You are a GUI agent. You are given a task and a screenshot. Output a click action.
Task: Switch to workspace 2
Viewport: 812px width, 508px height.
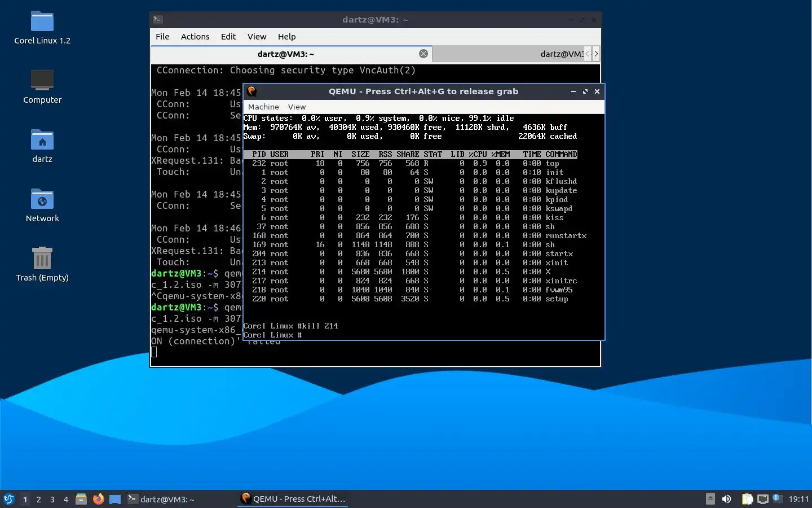click(38, 499)
